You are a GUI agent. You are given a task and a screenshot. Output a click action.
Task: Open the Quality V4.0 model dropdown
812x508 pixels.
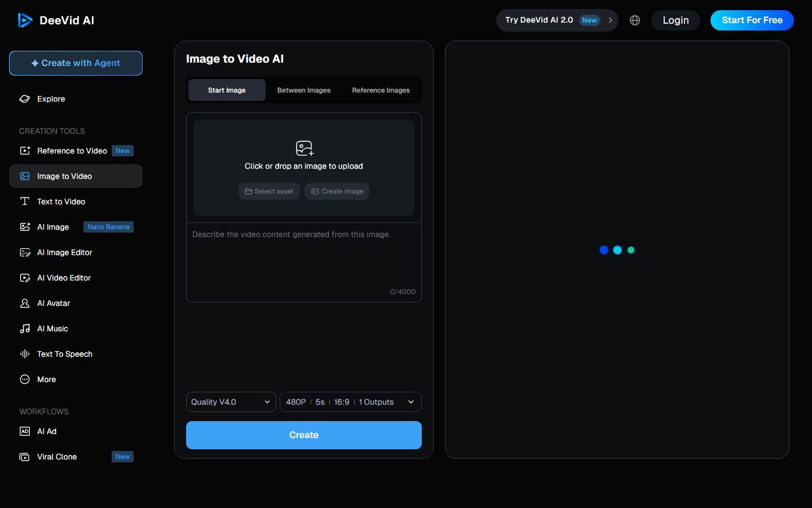click(231, 402)
